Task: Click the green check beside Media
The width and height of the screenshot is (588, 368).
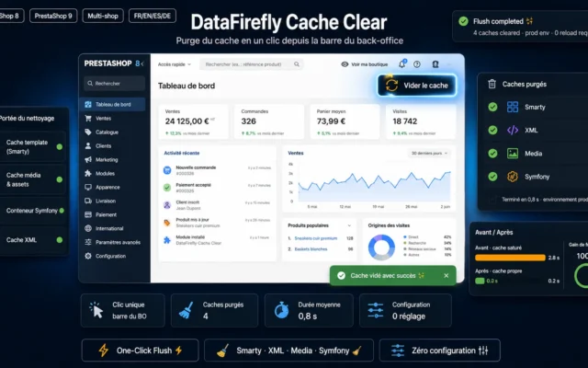Action: click(492, 154)
